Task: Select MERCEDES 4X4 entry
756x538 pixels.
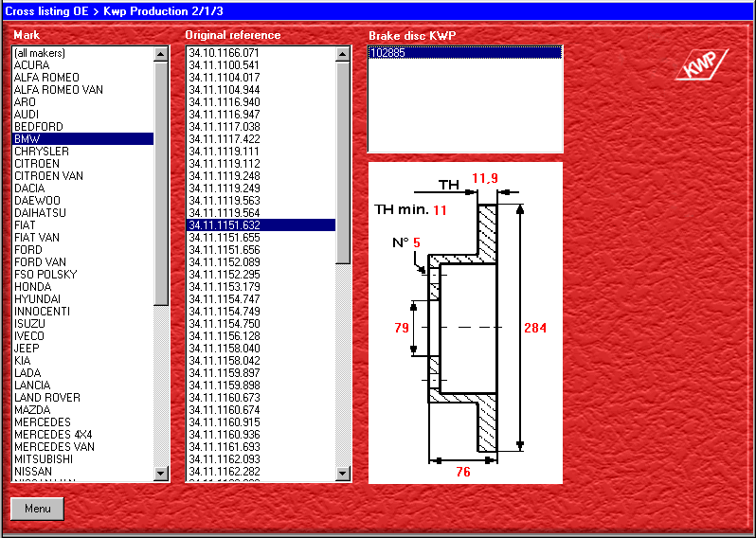Action: click(82, 435)
